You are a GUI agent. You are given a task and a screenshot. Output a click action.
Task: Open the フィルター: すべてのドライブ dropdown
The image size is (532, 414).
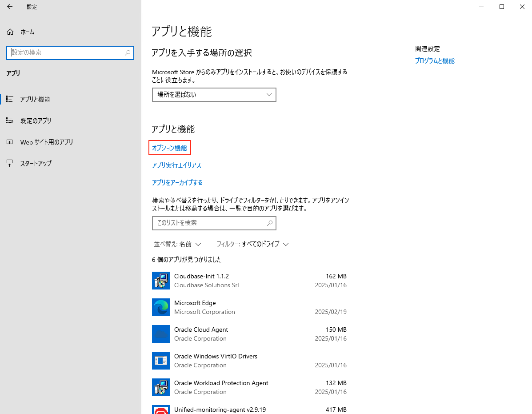coord(252,244)
